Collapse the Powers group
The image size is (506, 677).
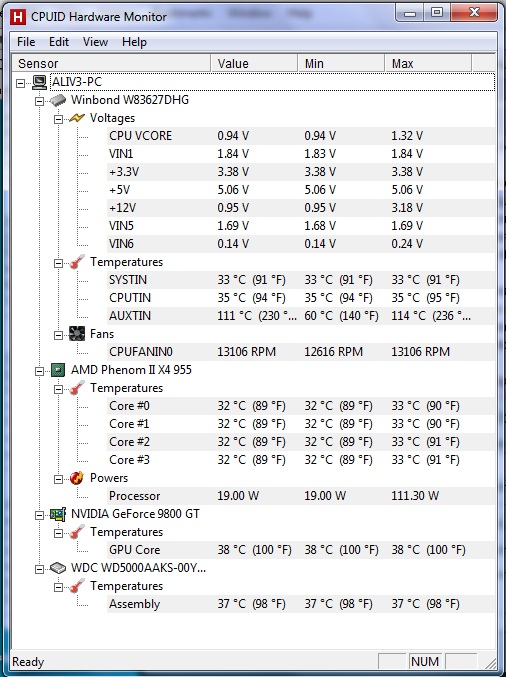pyautogui.click(x=58, y=479)
